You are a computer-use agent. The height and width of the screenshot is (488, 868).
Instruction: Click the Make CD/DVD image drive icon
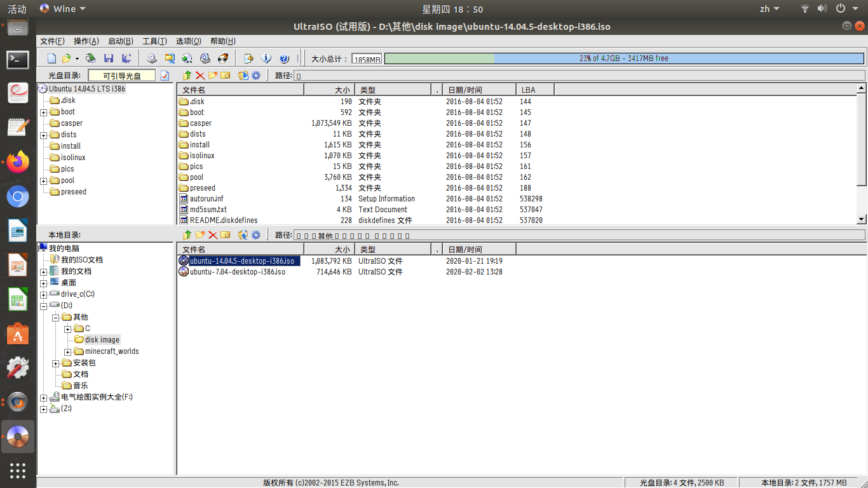(x=151, y=58)
